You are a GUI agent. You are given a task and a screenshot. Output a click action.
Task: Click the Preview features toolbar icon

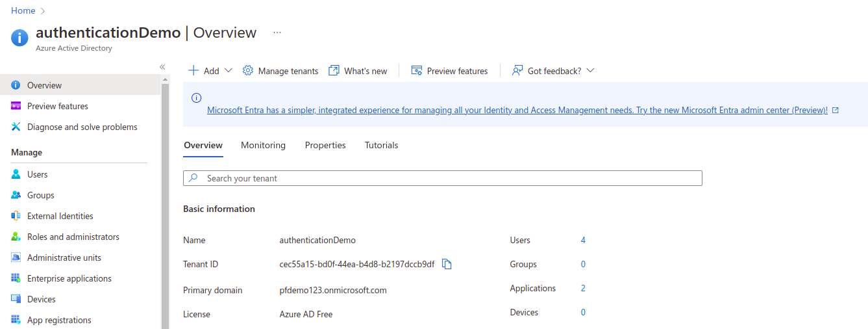[417, 70]
